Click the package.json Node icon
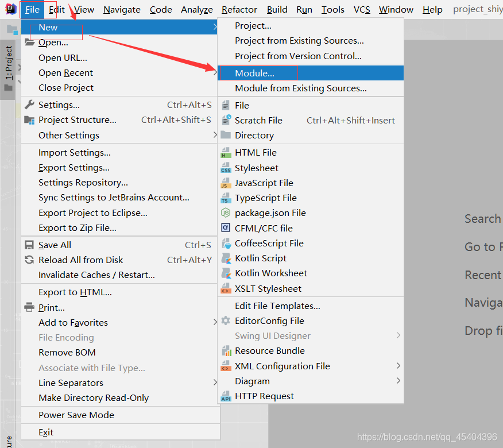The image size is (503, 448). pyautogui.click(x=226, y=213)
